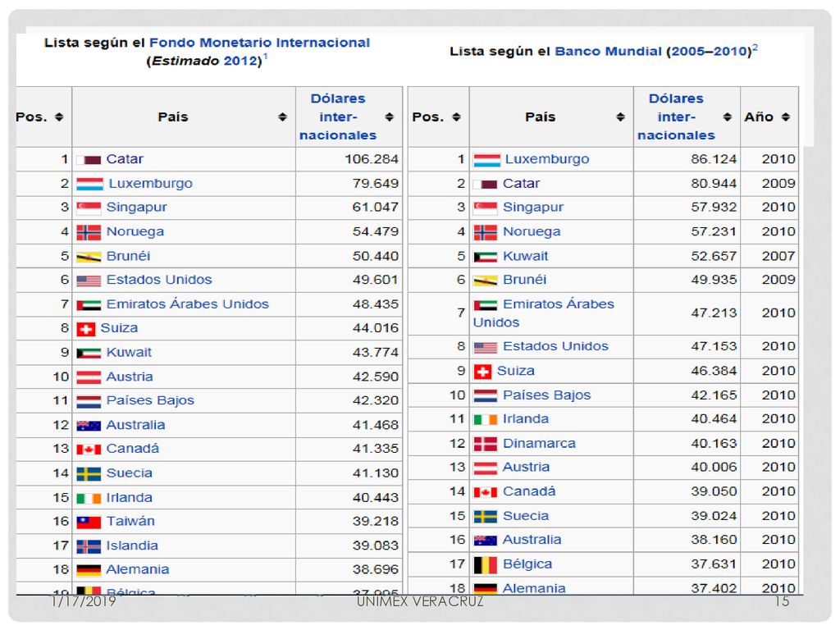Open the Luxemburgo link in the 79.649 row
Screen dimensions: 840x630
click(151, 184)
